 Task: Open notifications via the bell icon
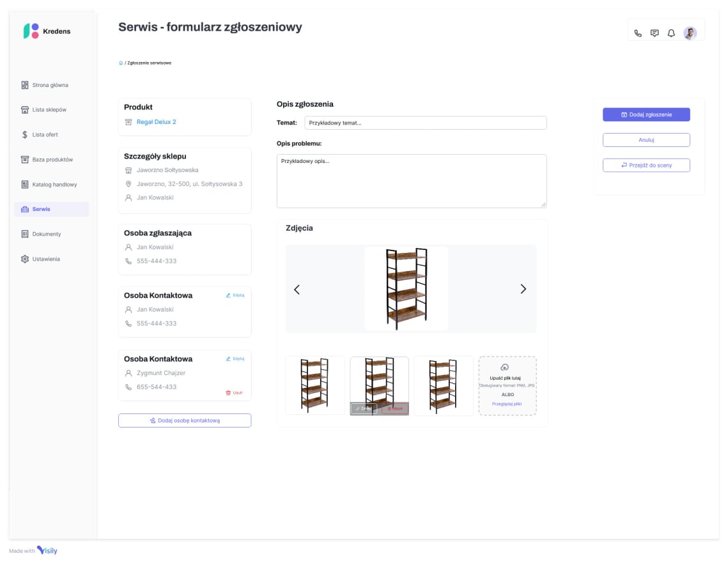pyautogui.click(x=670, y=33)
